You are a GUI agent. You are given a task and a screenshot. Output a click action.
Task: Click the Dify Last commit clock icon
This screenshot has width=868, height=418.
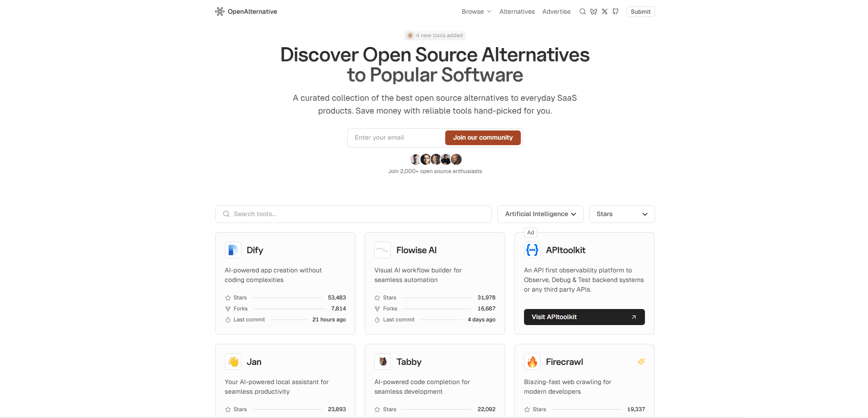228,320
